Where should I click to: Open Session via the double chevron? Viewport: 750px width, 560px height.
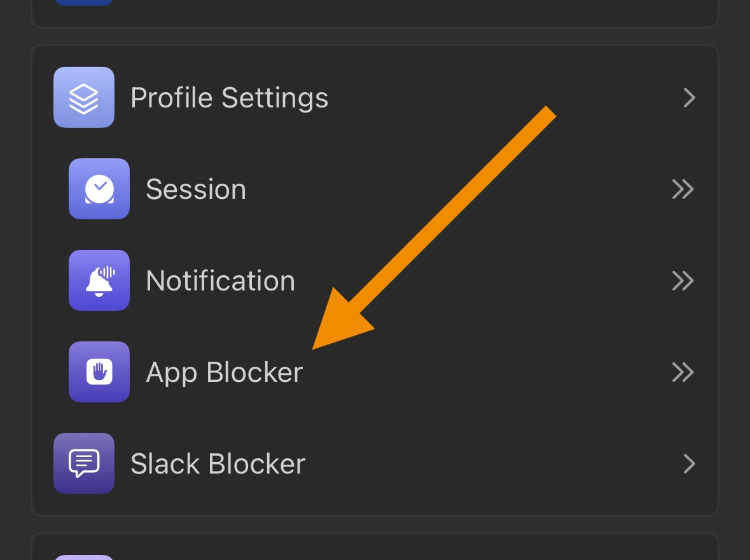coord(682,189)
